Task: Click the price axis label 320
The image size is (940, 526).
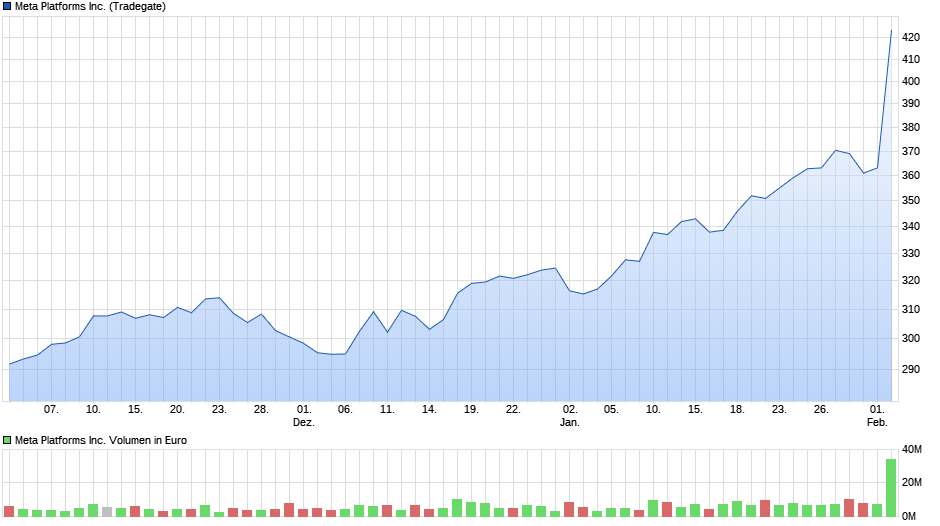Action: (x=911, y=281)
